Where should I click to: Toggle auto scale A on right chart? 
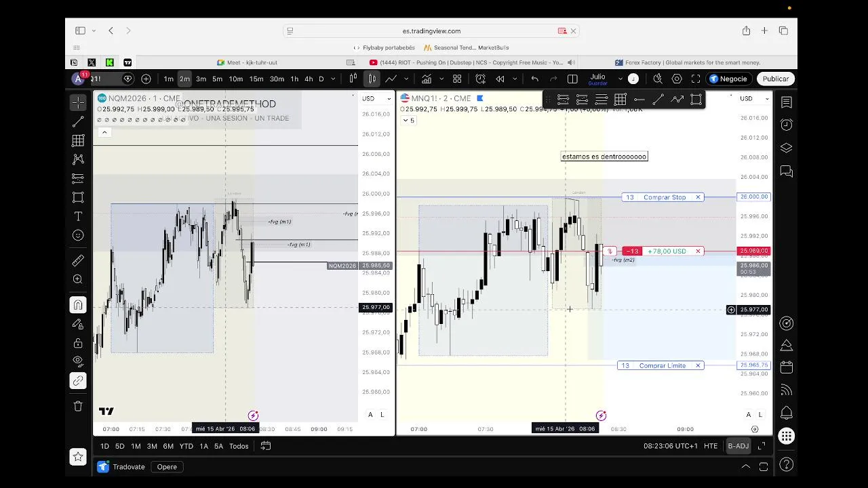[x=748, y=415]
